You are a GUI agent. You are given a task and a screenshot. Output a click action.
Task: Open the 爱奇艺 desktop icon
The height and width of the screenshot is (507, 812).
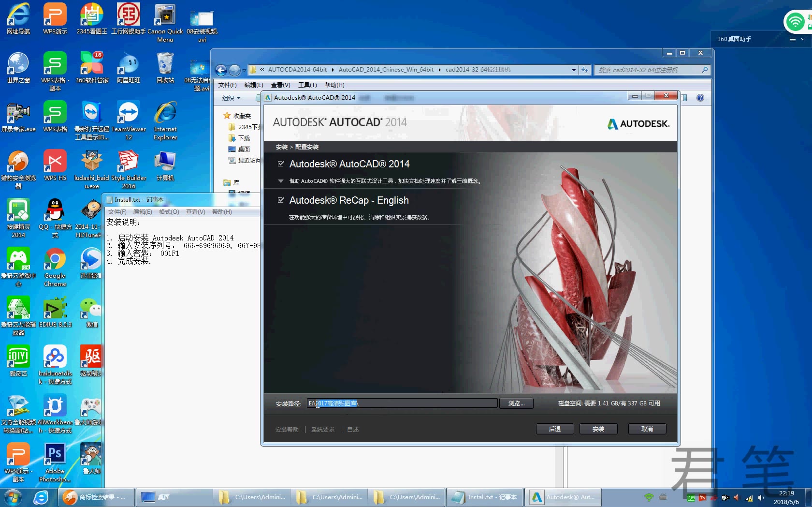[x=18, y=357]
